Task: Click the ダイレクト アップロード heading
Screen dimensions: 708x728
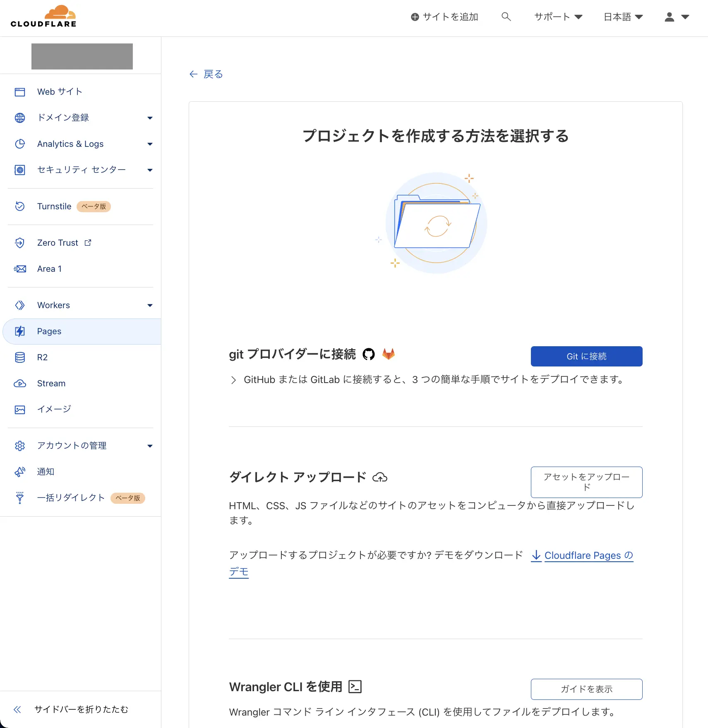Action: point(298,477)
